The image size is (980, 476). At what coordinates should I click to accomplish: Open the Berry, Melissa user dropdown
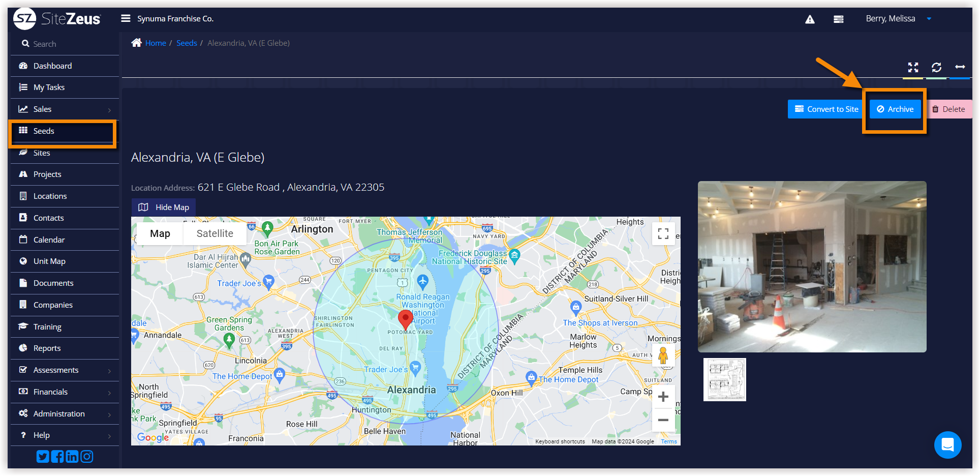[x=898, y=19]
